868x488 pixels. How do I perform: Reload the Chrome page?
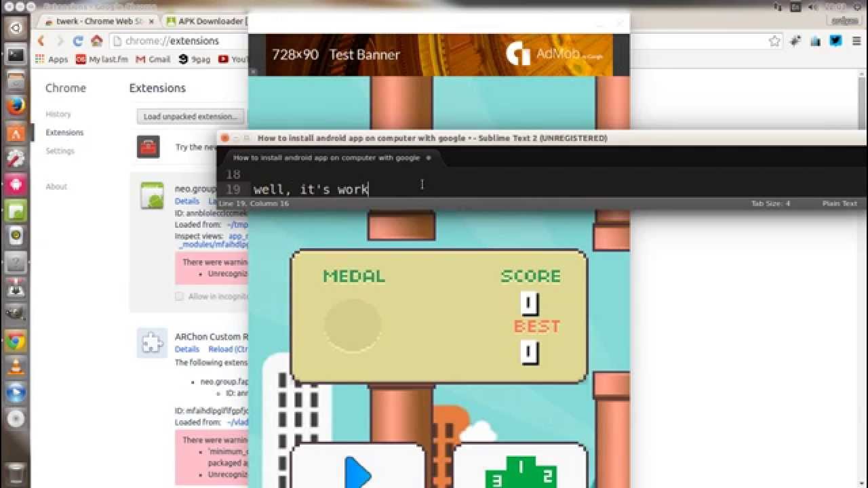coord(78,41)
